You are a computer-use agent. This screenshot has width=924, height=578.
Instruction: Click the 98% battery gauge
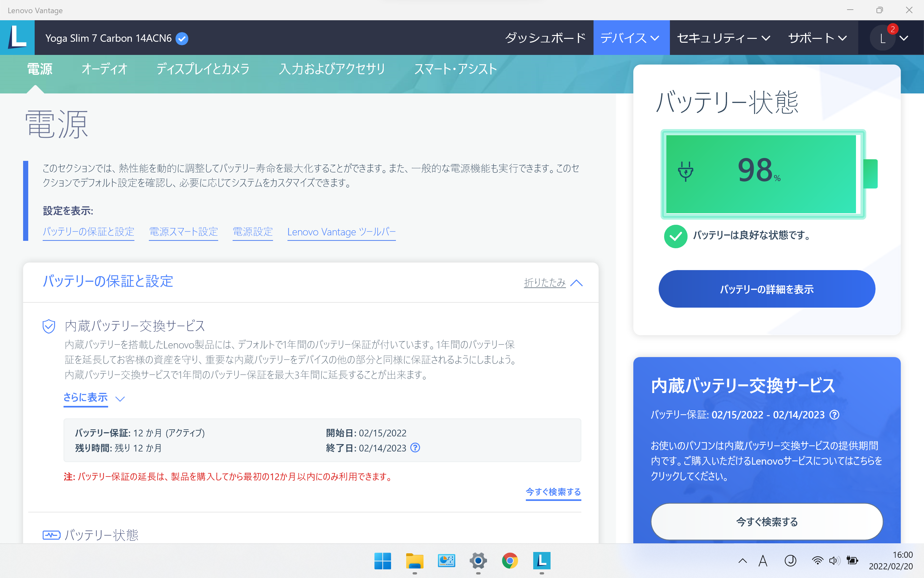[769, 174]
